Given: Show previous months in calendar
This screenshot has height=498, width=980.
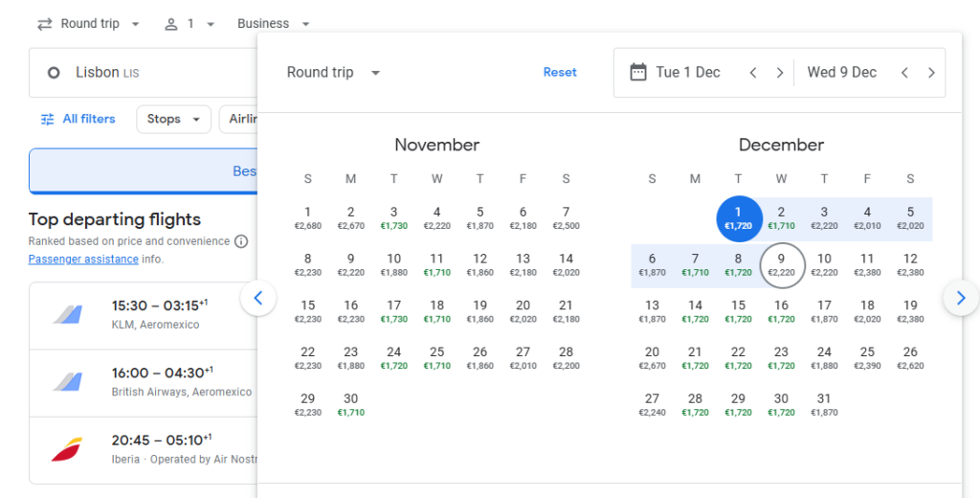Looking at the screenshot, I should [x=258, y=298].
